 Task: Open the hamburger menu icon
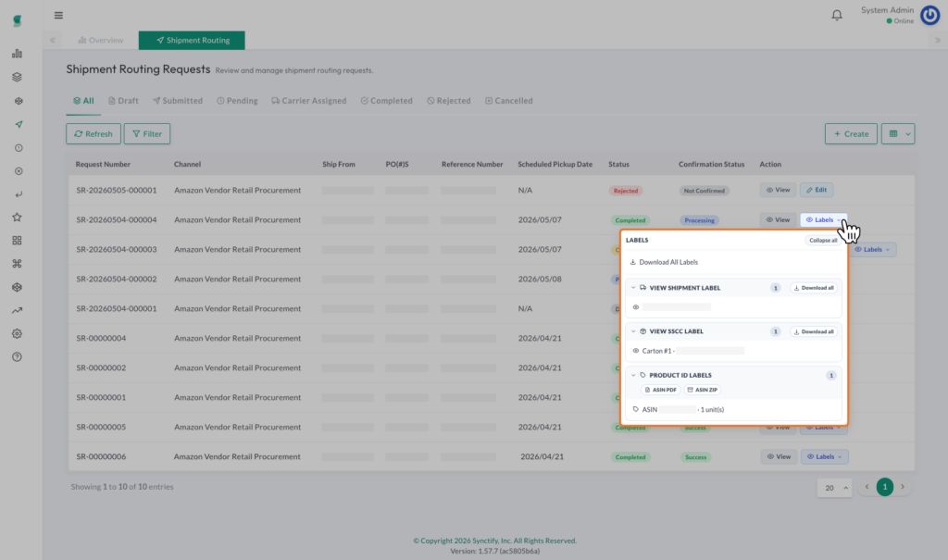pyautogui.click(x=58, y=15)
